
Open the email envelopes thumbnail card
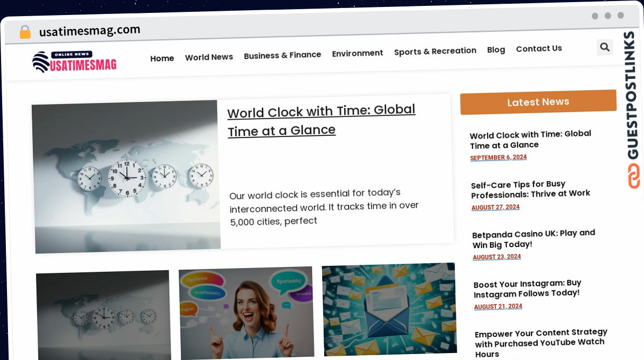pyautogui.click(x=389, y=309)
